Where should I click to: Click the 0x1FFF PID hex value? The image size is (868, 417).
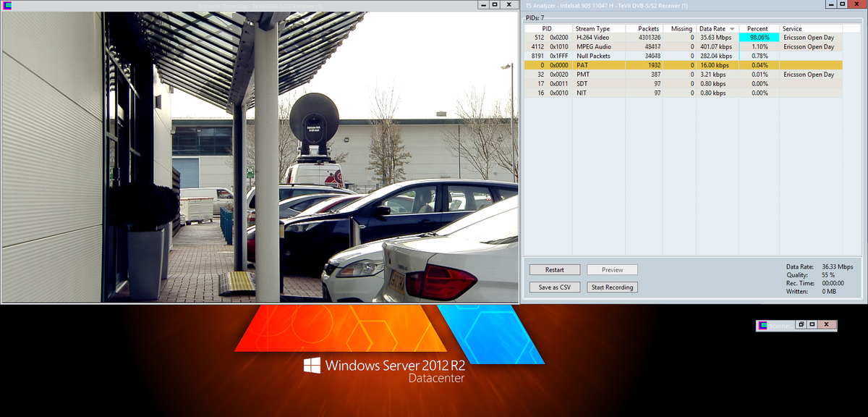(559, 56)
